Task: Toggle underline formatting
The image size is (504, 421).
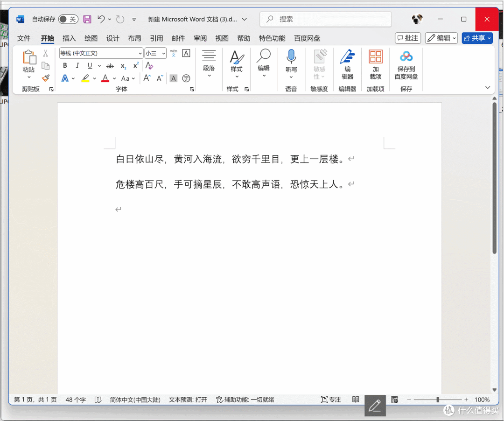Action: (x=90, y=65)
